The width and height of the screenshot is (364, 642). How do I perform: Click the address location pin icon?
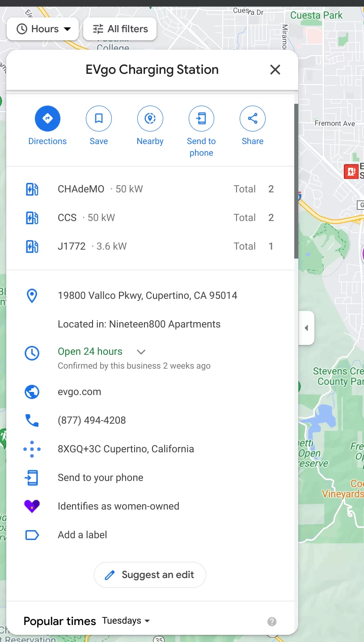point(32,296)
